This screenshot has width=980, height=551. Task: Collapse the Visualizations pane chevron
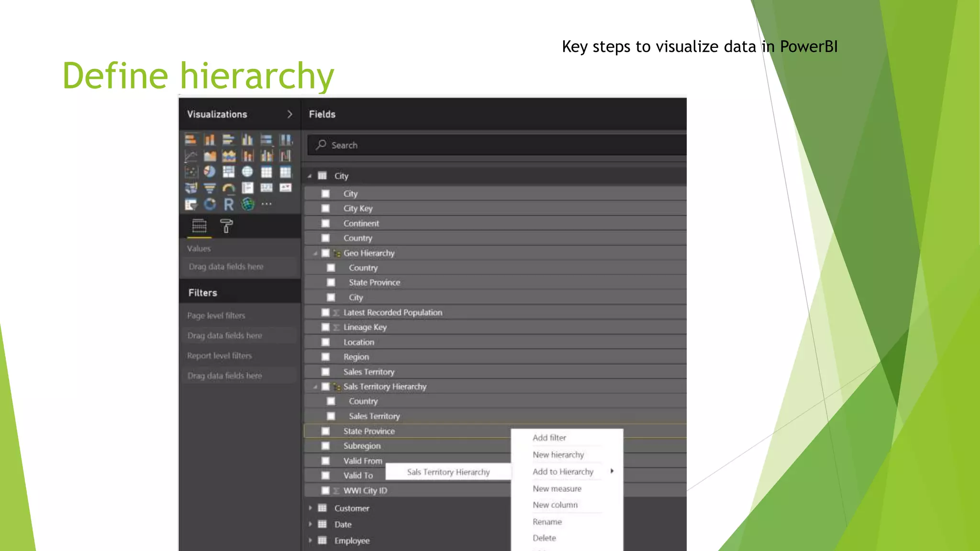[x=290, y=114]
